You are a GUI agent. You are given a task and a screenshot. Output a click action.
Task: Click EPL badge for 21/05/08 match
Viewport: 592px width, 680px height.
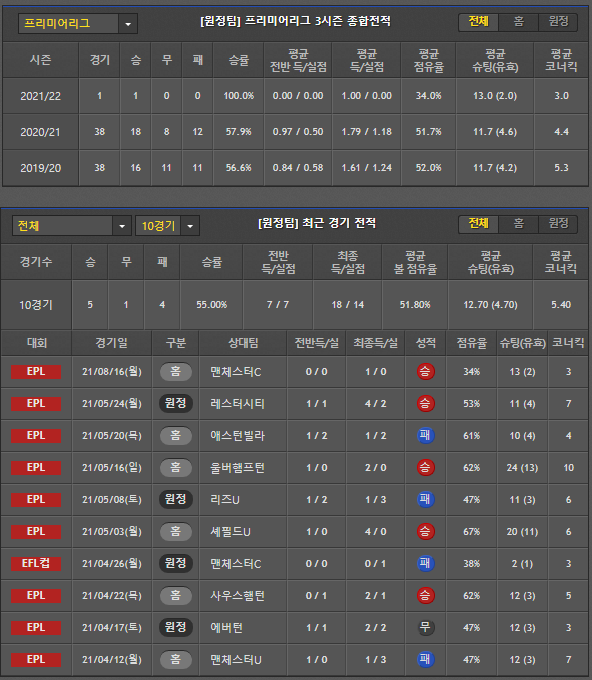pyautogui.click(x=36, y=500)
